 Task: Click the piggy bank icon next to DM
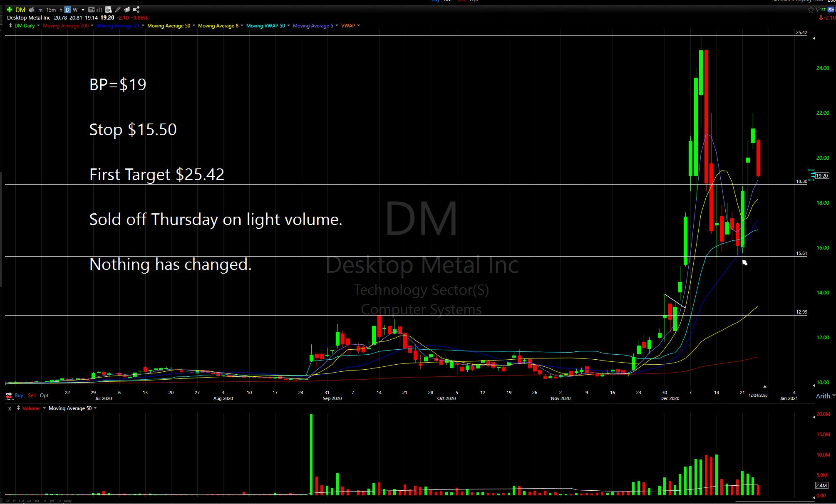coord(32,10)
